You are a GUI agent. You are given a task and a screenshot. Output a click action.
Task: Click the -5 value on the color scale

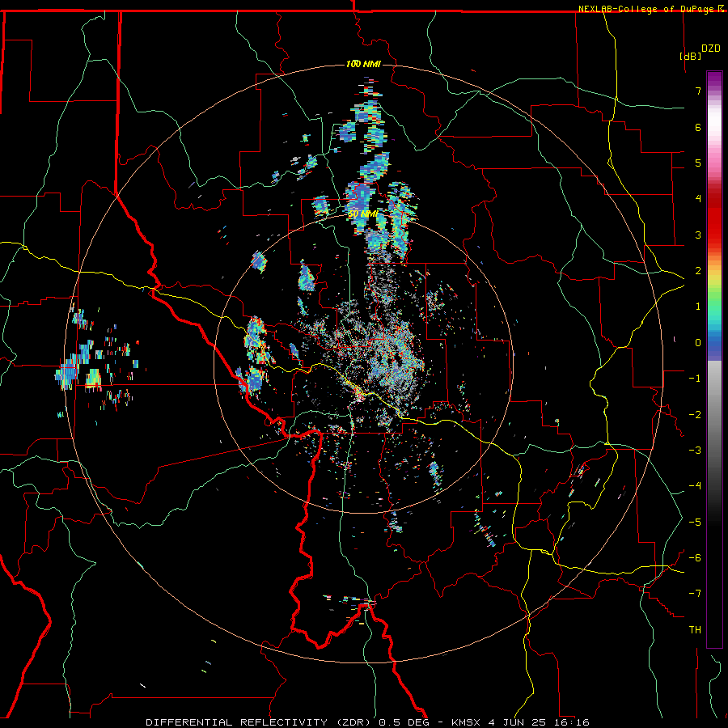click(695, 523)
